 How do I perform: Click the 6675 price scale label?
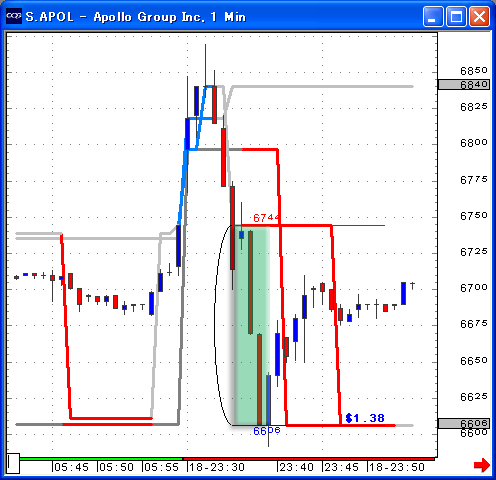click(x=474, y=324)
